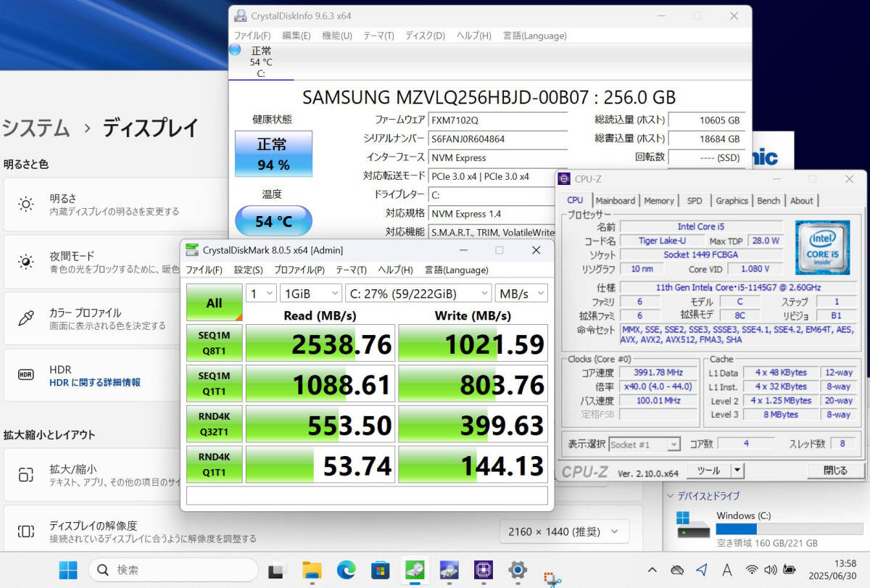Show hidden system tray icons
This screenshot has width=870, height=588.
652,570
